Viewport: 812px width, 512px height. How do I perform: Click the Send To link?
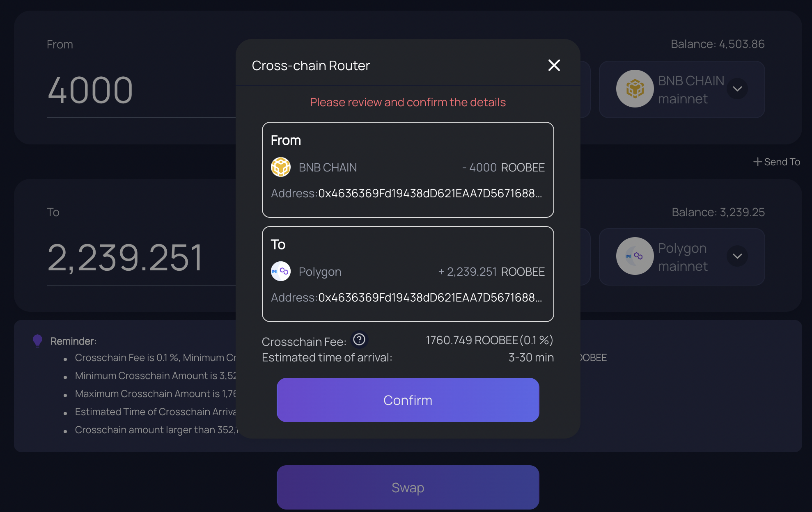tap(777, 162)
